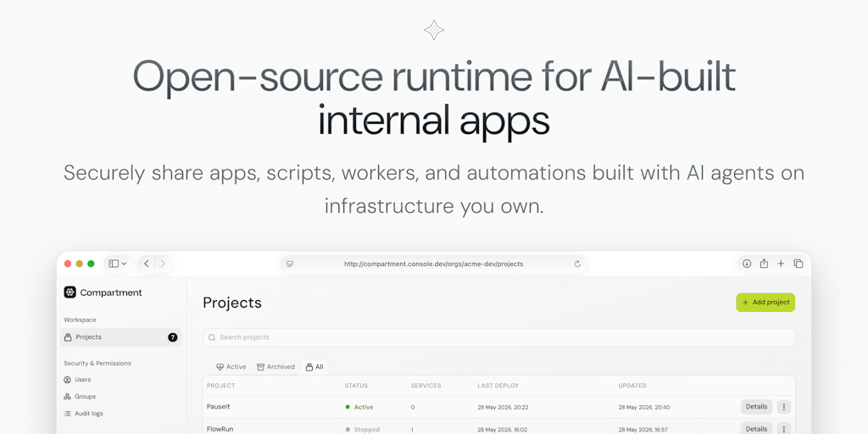Open the more options menu for PauseIt
The width and height of the screenshot is (868, 434).
784,407
